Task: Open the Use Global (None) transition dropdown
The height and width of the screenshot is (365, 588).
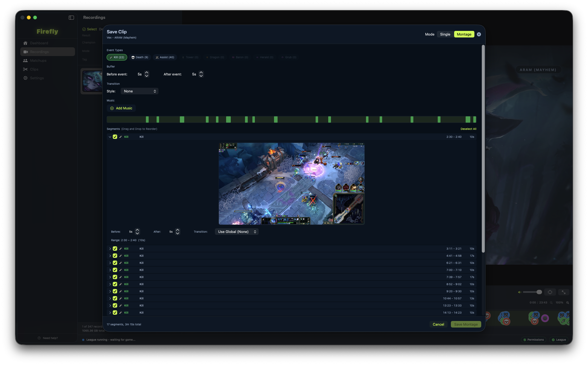Action: (237, 232)
